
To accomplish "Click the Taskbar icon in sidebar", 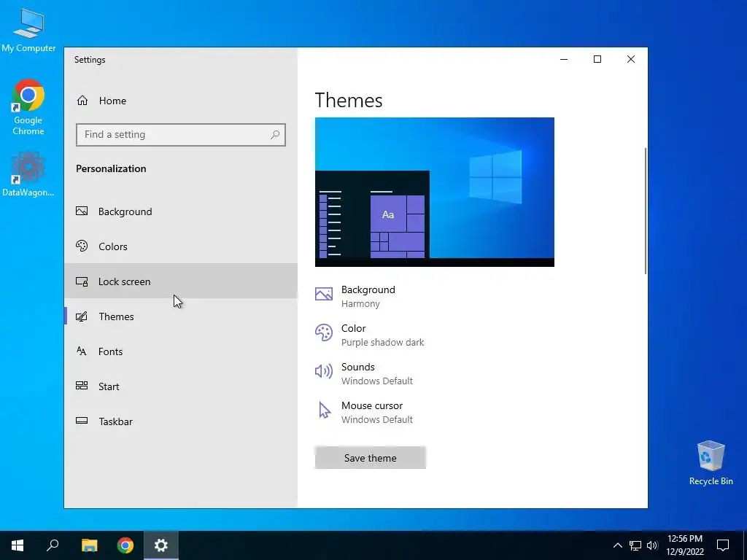I will click(x=82, y=421).
